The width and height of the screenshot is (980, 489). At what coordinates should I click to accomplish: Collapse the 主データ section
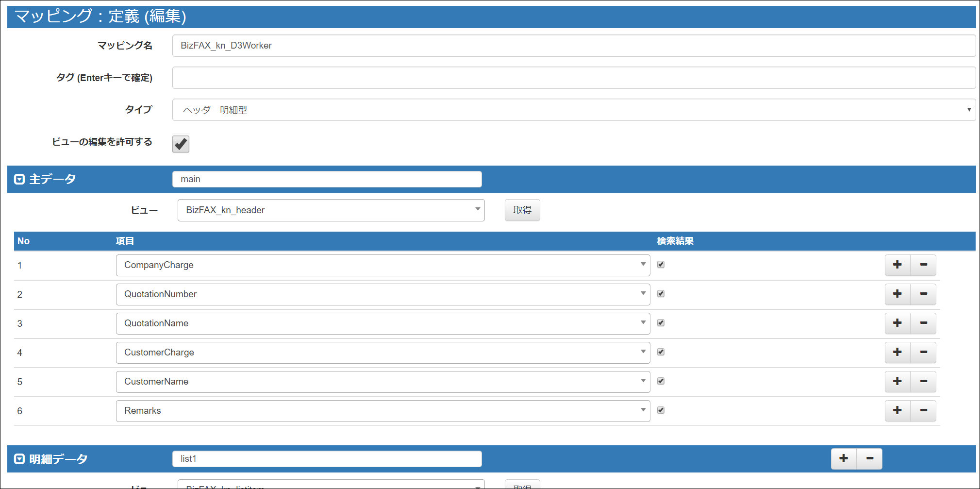point(19,179)
